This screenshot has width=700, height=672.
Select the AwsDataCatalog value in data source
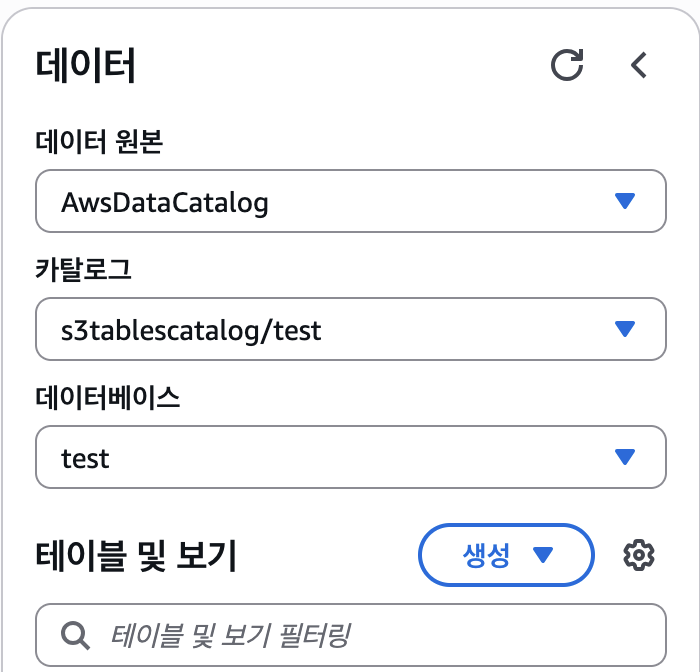pyautogui.click(x=165, y=203)
